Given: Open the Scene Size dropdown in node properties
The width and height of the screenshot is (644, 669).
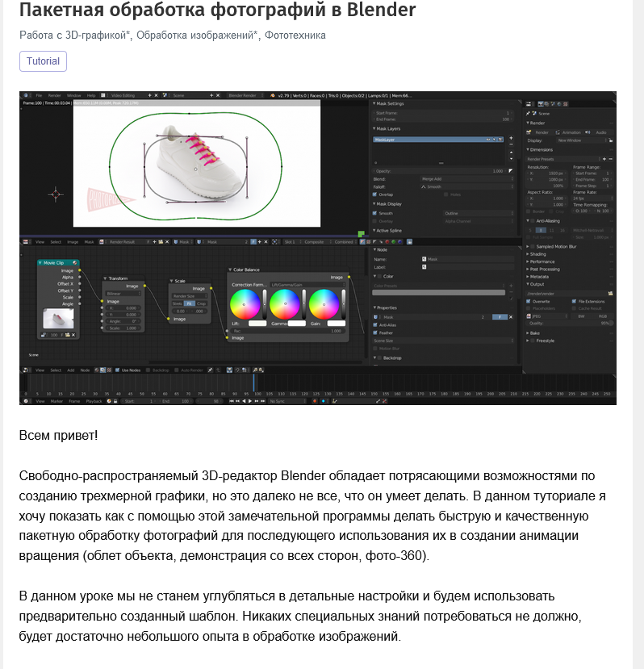Looking at the screenshot, I should pyautogui.click(x=443, y=341).
